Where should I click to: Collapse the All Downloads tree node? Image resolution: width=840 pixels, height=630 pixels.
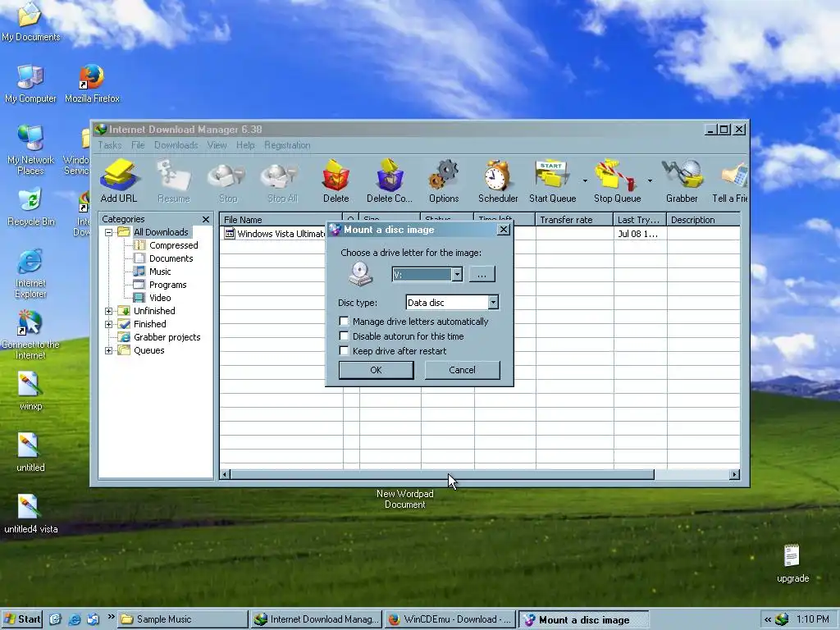click(109, 232)
